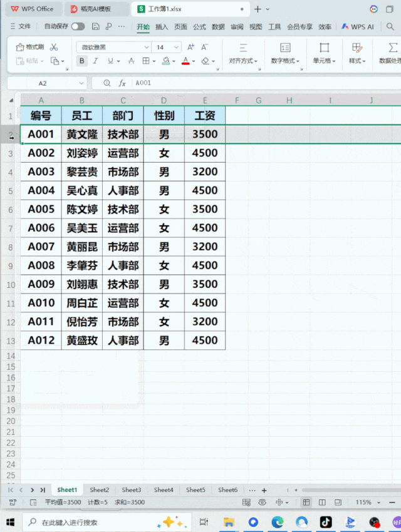Click the Cut scissors icon
The image size is (401, 532).
click(54, 47)
